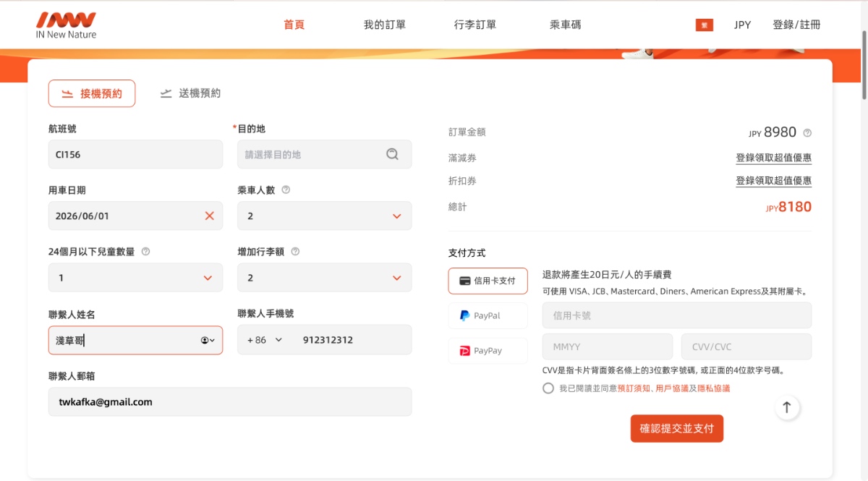Open 我的訂單 menu item
868x481 pixels.
tap(385, 25)
